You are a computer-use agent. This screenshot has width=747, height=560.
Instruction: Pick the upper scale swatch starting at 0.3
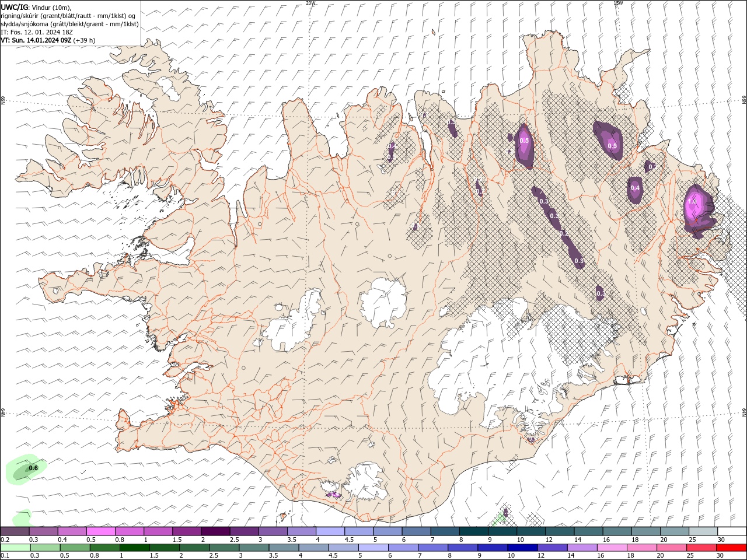tap(43, 531)
